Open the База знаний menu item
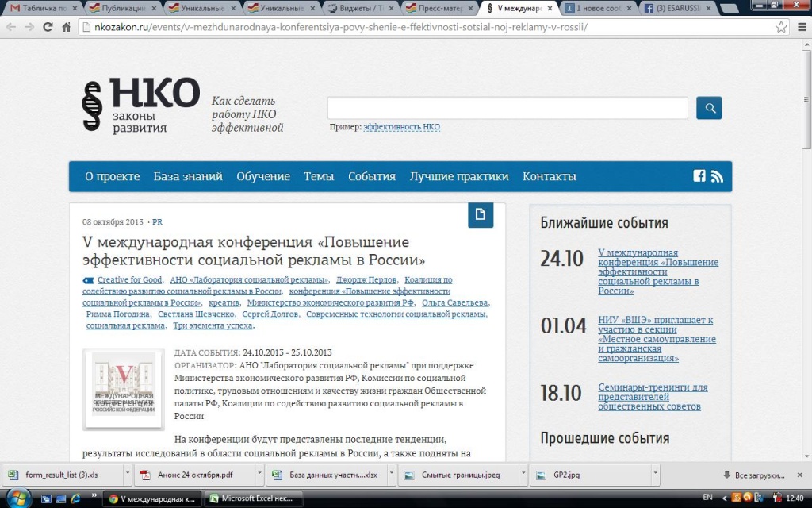 tap(188, 176)
